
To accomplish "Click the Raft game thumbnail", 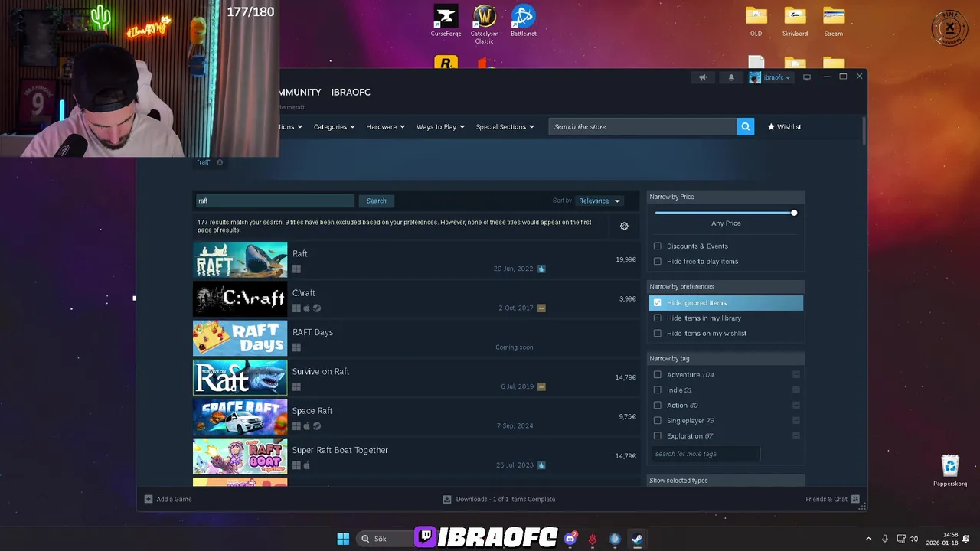I will (x=240, y=259).
